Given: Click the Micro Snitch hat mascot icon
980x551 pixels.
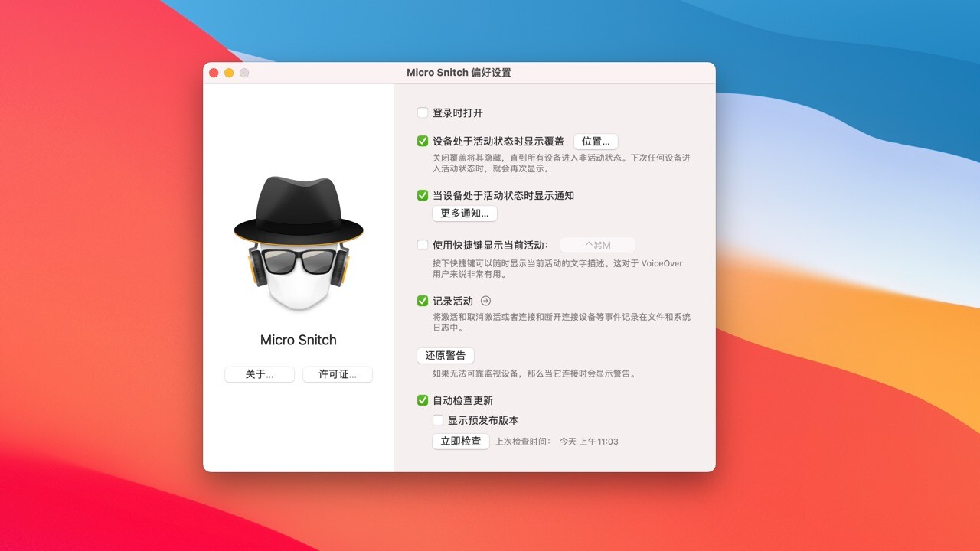Looking at the screenshot, I should tap(299, 244).
